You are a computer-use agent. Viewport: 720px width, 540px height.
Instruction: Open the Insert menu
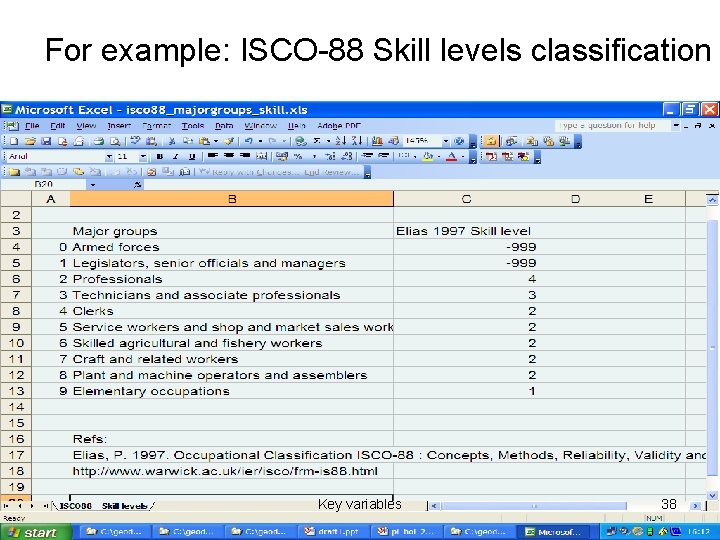pos(119,125)
